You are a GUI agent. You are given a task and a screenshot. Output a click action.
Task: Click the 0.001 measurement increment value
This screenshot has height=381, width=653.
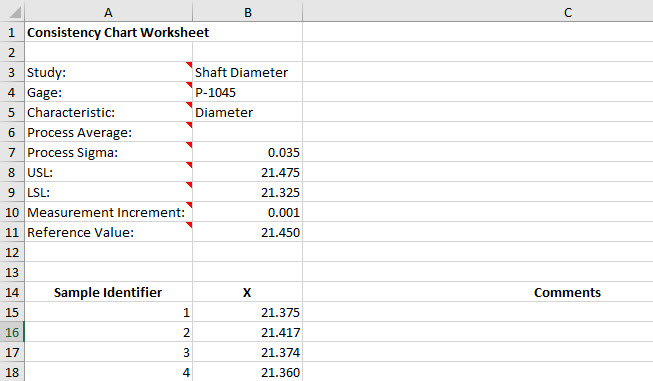click(248, 212)
